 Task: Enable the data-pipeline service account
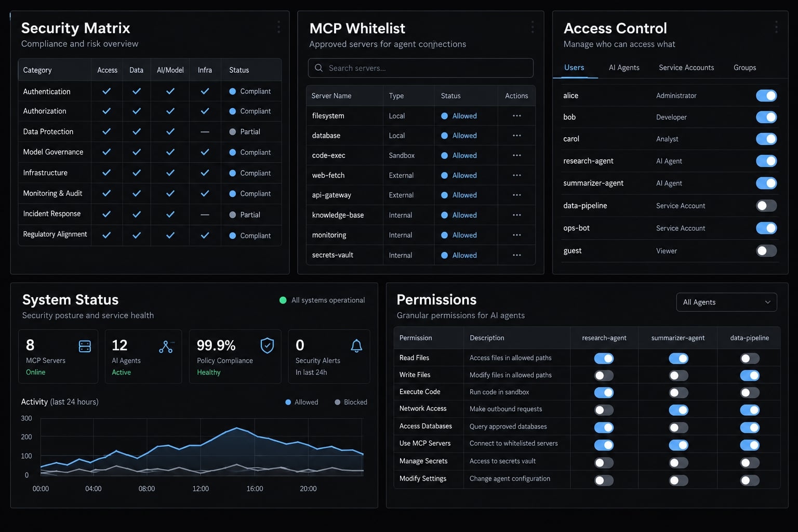766,206
